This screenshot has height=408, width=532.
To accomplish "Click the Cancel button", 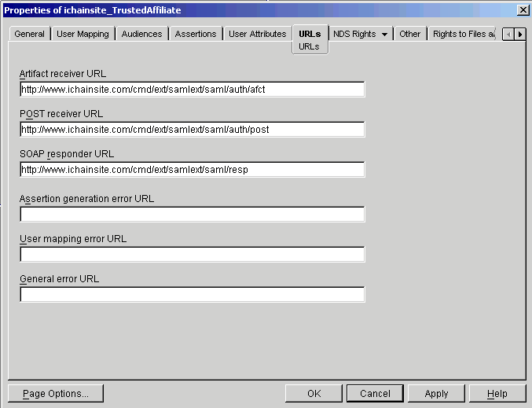I will point(375,393).
